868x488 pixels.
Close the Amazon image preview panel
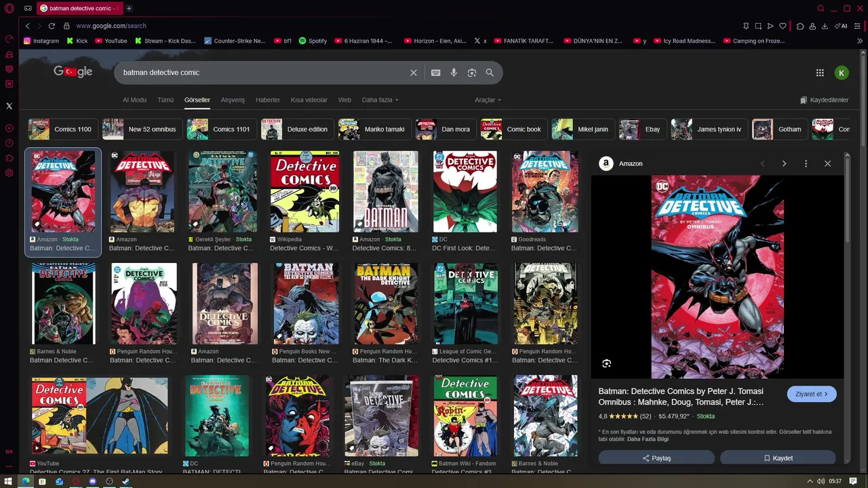click(x=827, y=163)
